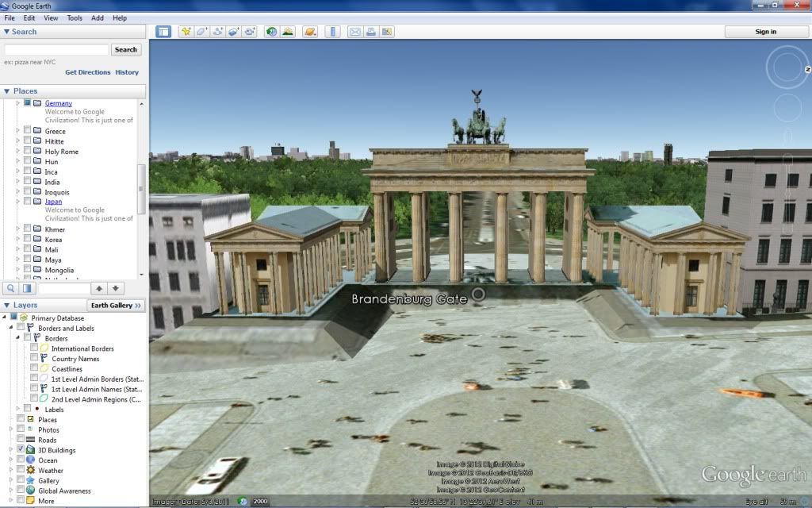
Task: Click the Brandenburg Gate placemark circle
Action: pos(478,294)
